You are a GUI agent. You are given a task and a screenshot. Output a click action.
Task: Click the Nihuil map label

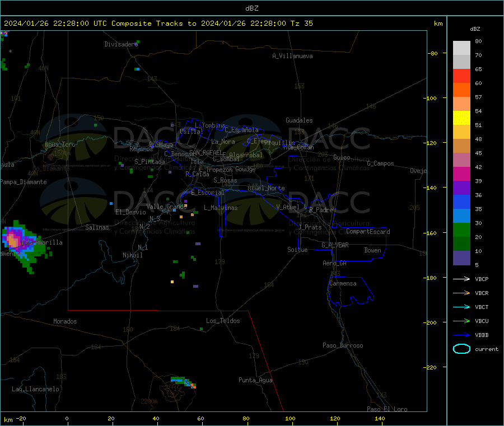coord(133,255)
